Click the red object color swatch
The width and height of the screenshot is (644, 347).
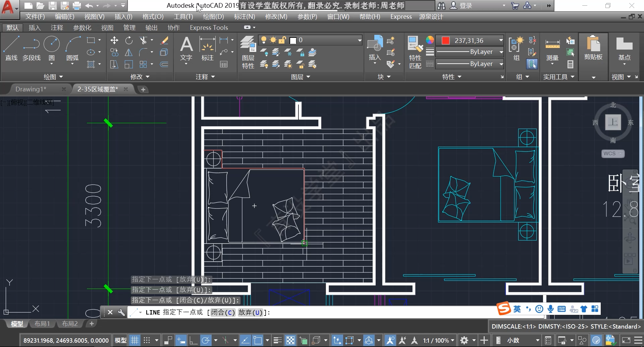point(445,41)
